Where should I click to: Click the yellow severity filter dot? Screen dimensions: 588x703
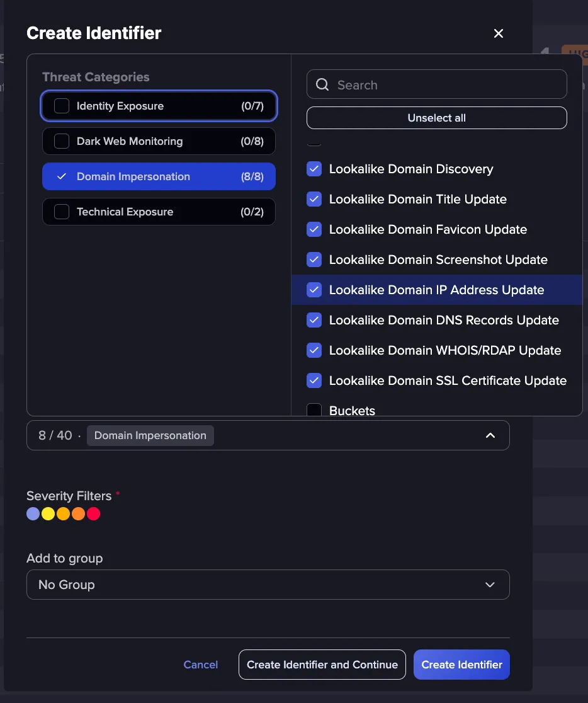48,514
